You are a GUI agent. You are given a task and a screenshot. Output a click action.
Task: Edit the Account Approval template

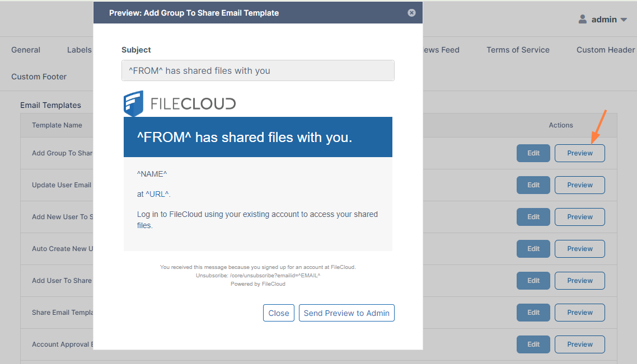(533, 344)
